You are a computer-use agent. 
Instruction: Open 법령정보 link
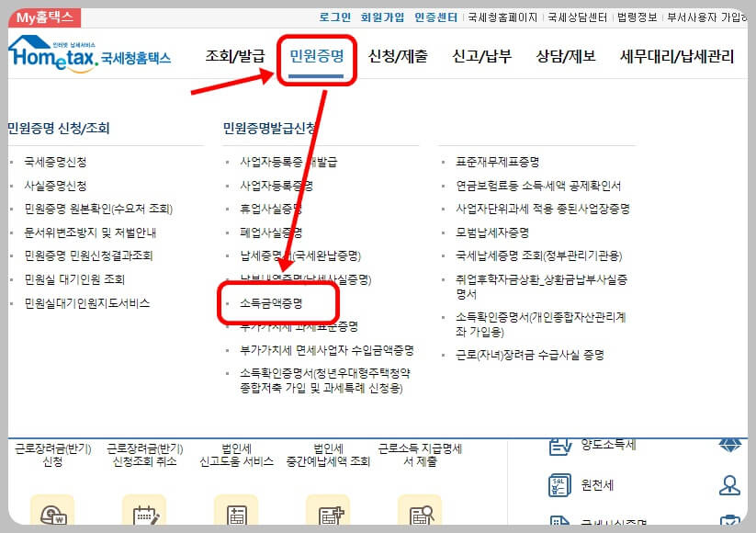point(637,17)
